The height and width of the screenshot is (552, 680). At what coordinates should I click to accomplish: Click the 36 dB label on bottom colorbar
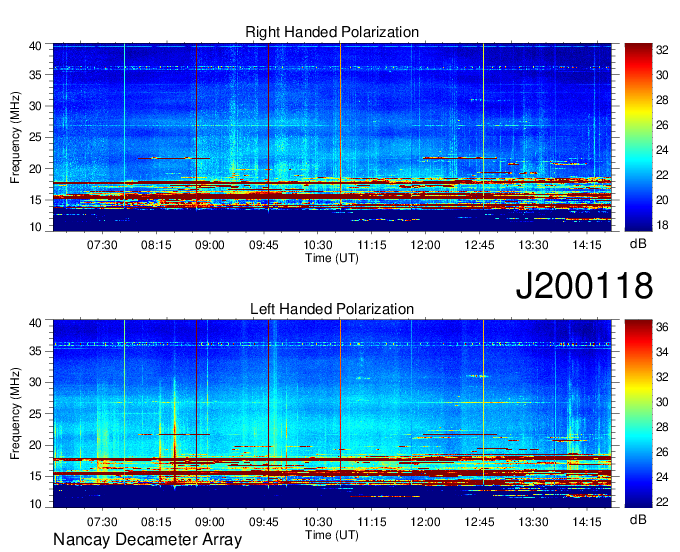pos(662,327)
